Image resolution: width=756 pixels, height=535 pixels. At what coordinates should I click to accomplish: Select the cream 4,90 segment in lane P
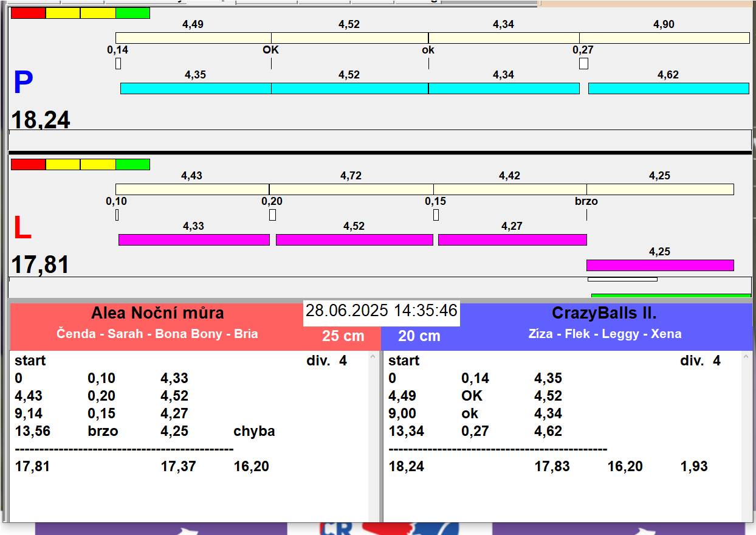pos(664,38)
